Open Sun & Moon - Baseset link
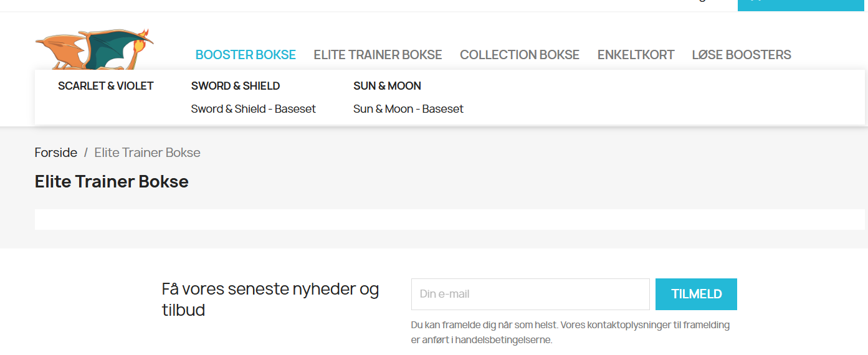This screenshot has height=355, width=868. [x=408, y=109]
